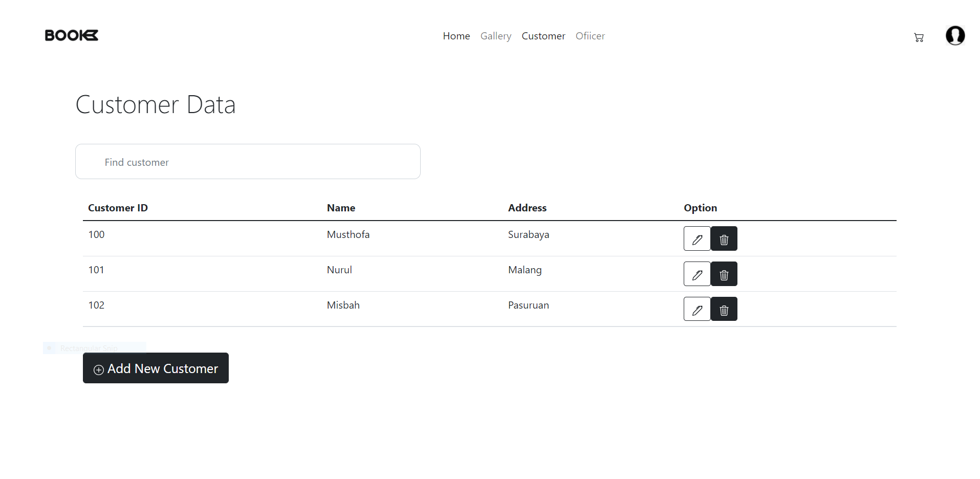Image resolution: width=980 pixels, height=479 pixels.
Task: Select the edit pencil icon for Nurul
Action: click(x=696, y=274)
